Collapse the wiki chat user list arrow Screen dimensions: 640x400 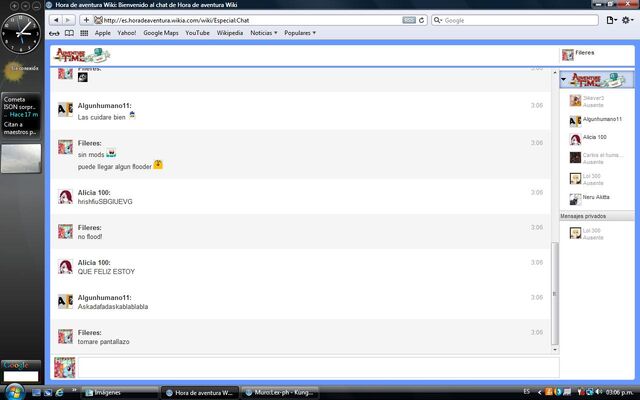(564, 79)
